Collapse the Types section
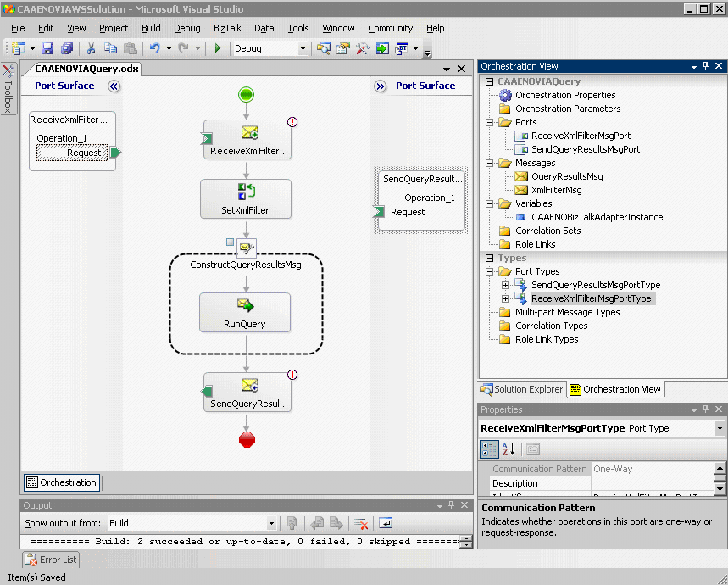The width and height of the screenshot is (728, 585). coord(489,258)
